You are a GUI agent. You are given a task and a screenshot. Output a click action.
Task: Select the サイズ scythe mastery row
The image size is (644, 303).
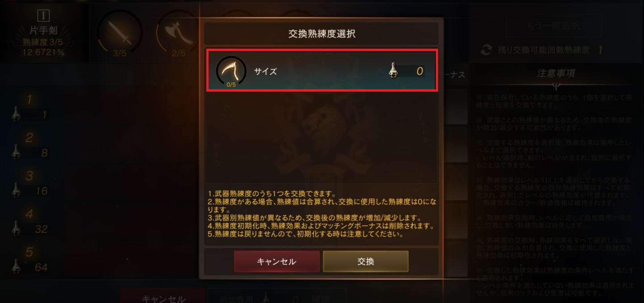[x=322, y=72]
